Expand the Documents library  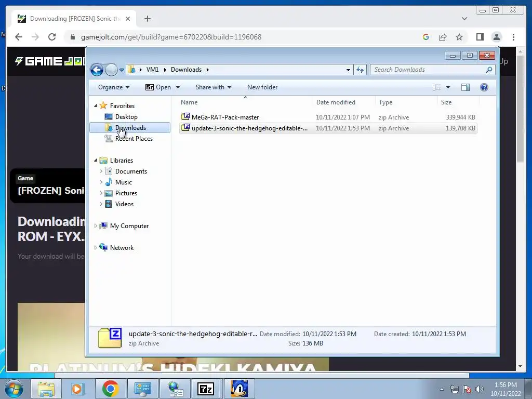pos(101,171)
